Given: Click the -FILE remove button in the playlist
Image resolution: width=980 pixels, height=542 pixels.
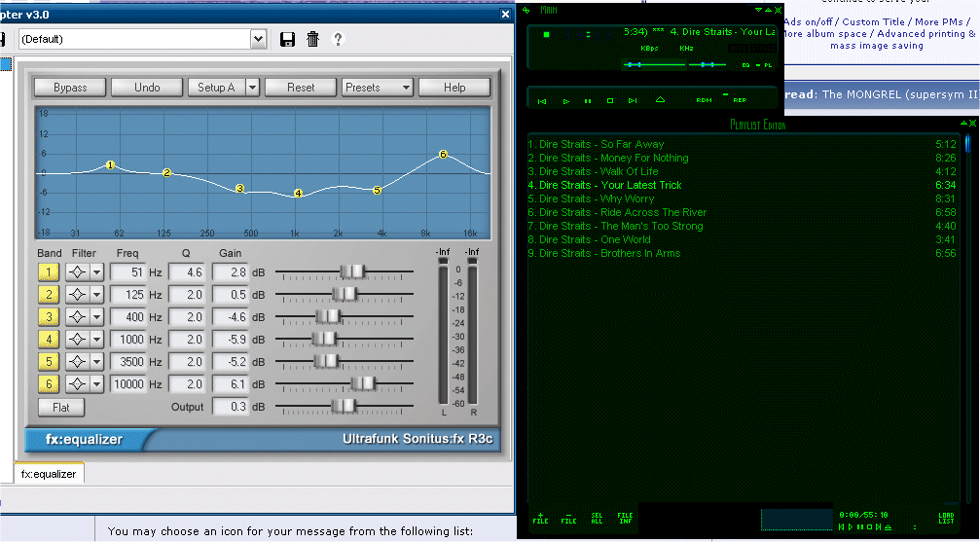Looking at the screenshot, I should 568,519.
